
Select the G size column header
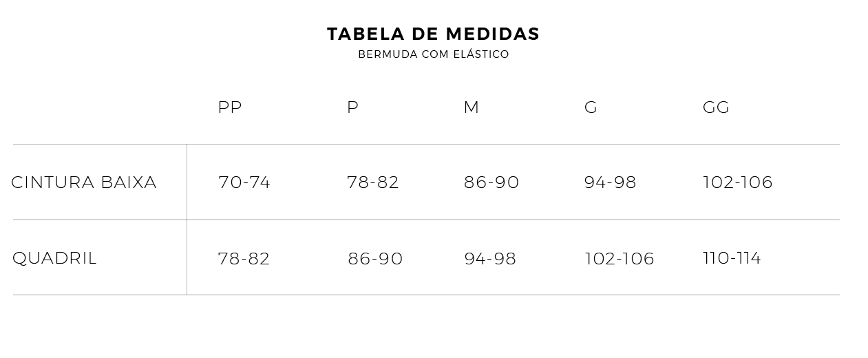pos(591,107)
